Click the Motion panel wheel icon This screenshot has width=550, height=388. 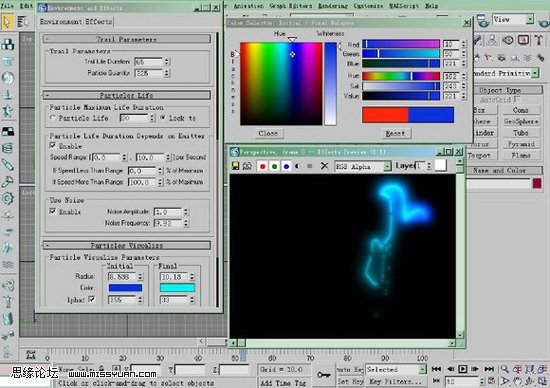tap(509, 40)
